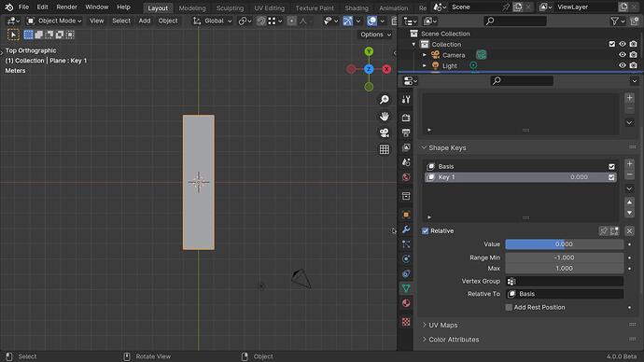Open the View Layer properties tab
The width and height of the screenshot is (644, 362).
coord(406,147)
